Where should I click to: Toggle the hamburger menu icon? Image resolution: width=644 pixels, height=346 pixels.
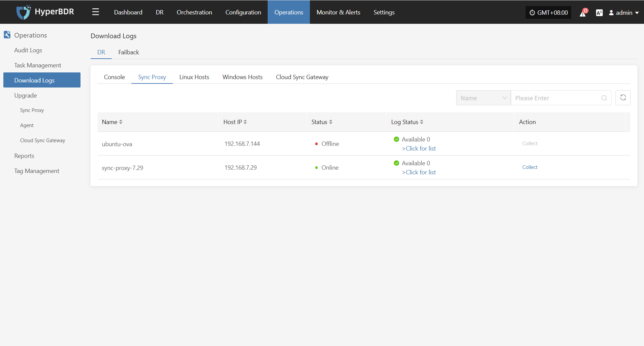pos(96,12)
